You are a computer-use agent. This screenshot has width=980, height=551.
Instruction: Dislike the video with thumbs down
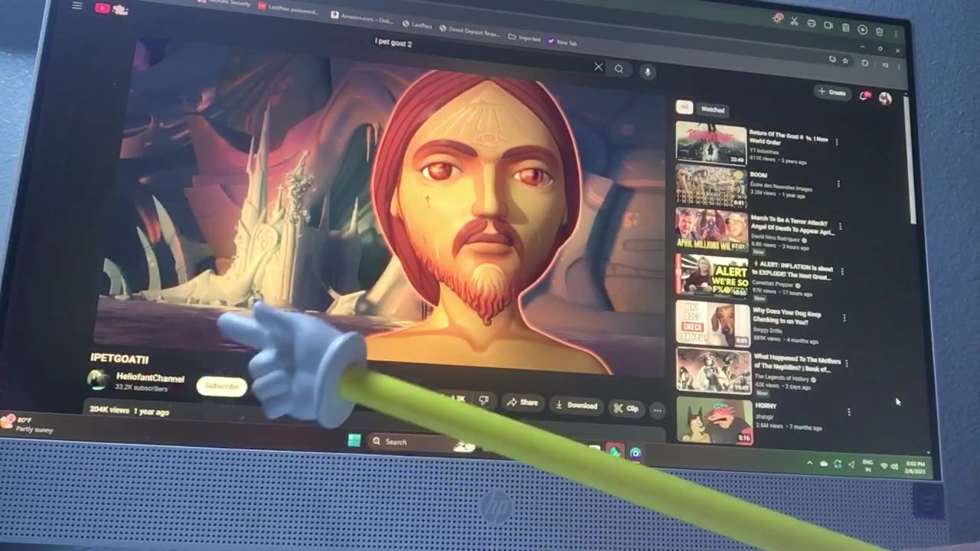483,399
